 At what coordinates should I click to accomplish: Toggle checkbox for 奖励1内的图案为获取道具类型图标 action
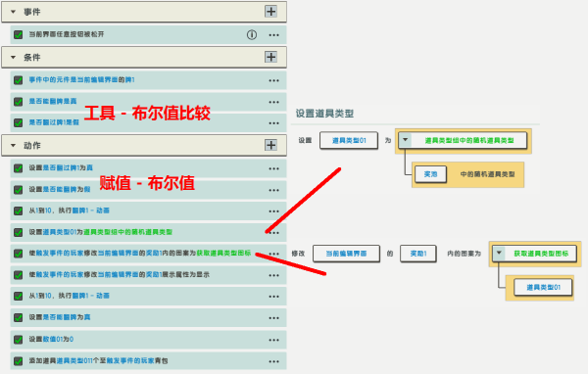[18, 254]
